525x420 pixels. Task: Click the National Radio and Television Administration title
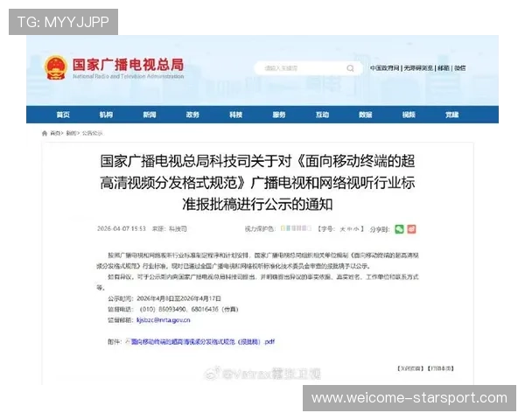click(x=129, y=76)
